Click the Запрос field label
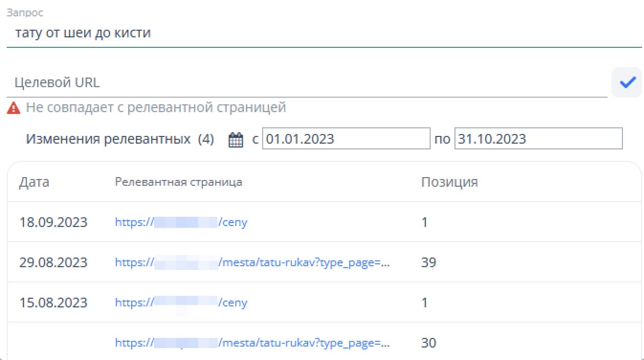This screenshot has height=360, width=644. (x=25, y=13)
